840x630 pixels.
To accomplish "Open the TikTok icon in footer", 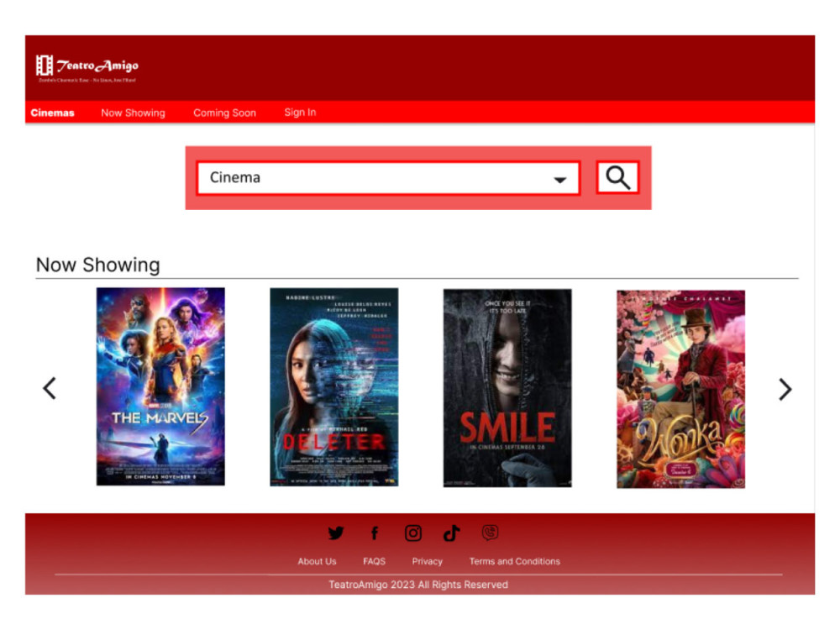I will (x=452, y=533).
